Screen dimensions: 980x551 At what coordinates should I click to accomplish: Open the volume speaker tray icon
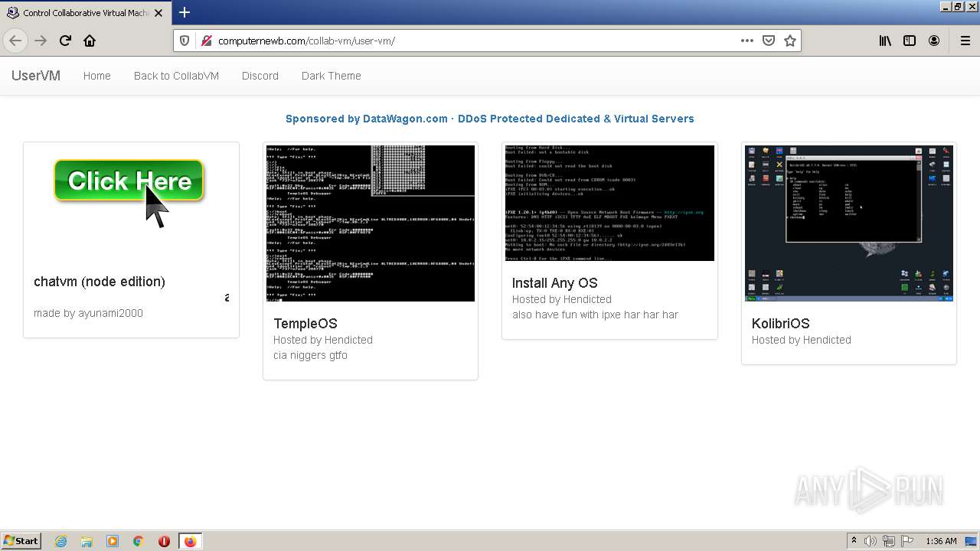pyautogui.click(x=871, y=541)
